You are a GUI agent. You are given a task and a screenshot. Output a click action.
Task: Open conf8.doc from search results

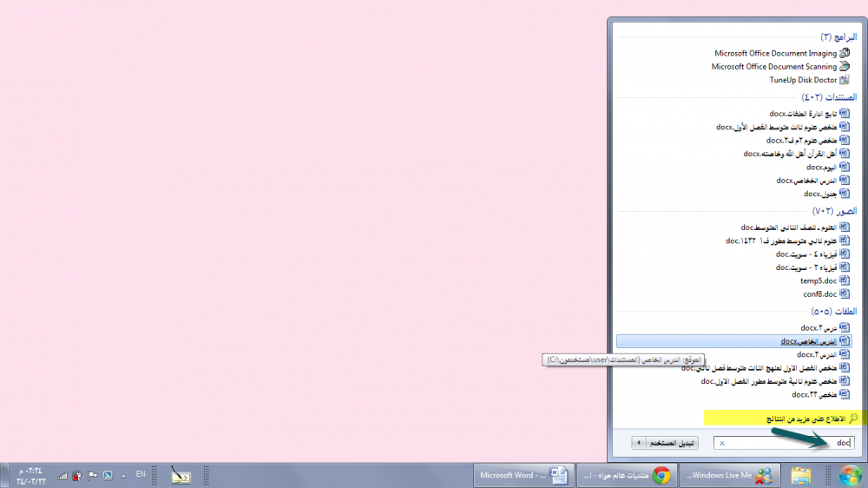pyautogui.click(x=819, y=293)
